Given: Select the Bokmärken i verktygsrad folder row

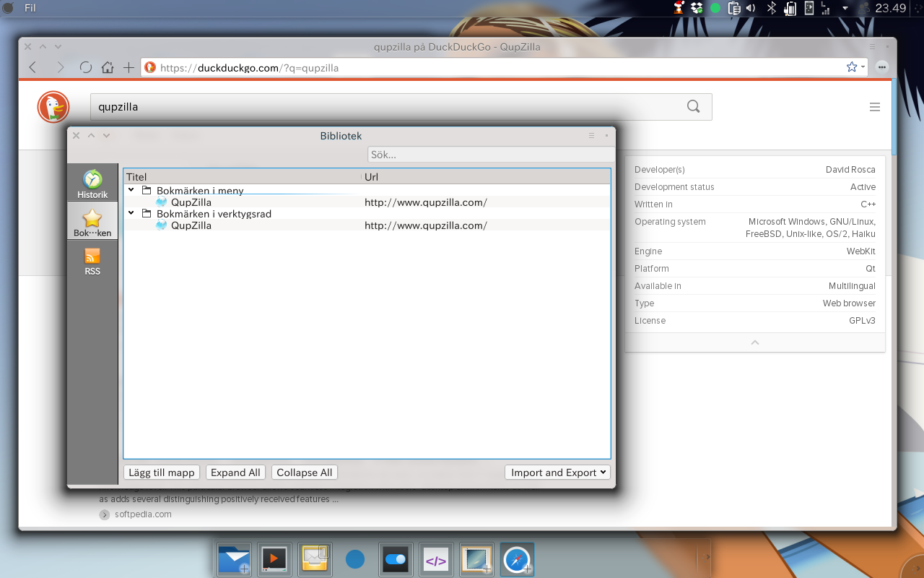Looking at the screenshot, I should click(x=367, y=214).
